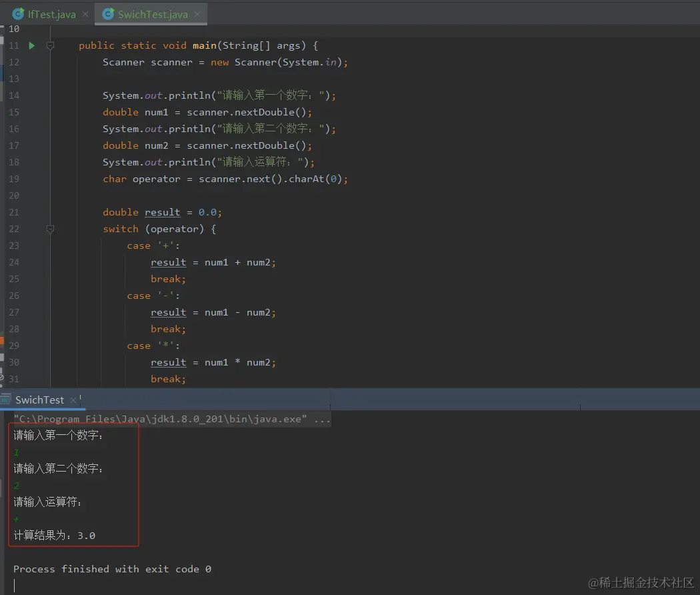
Task: Click the case '-' label on line 26
Action: tap(153, 296)
